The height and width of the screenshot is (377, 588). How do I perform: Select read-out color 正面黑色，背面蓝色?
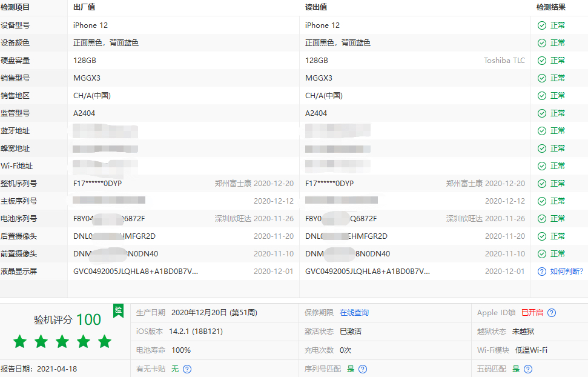point(338,43)
